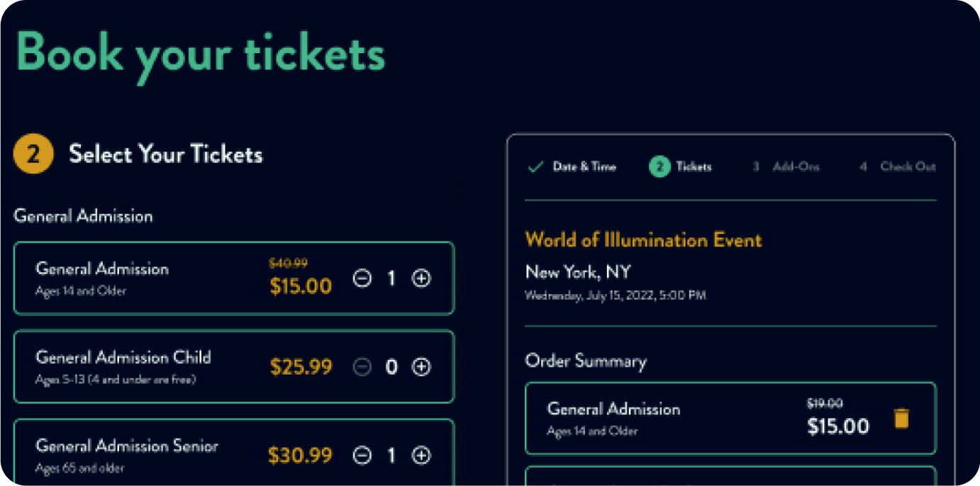Select the General Admission Senior card
Screen dimensions: 980x486
pos(234,452)
